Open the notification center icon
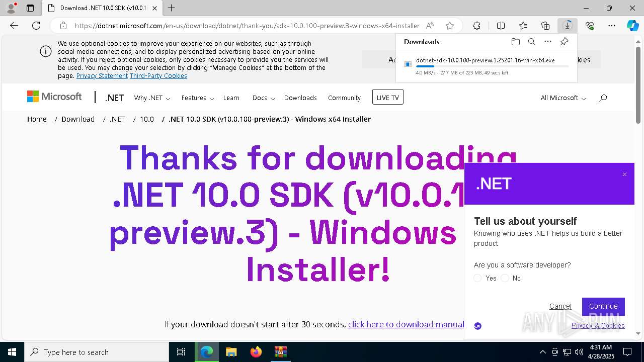 [x=627, y=352]
